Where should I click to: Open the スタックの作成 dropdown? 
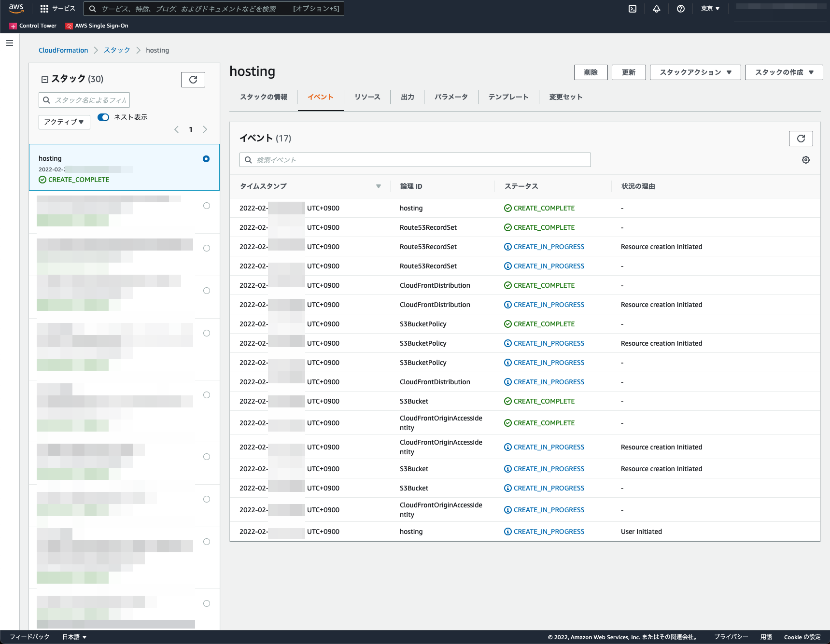click(784, 72)
